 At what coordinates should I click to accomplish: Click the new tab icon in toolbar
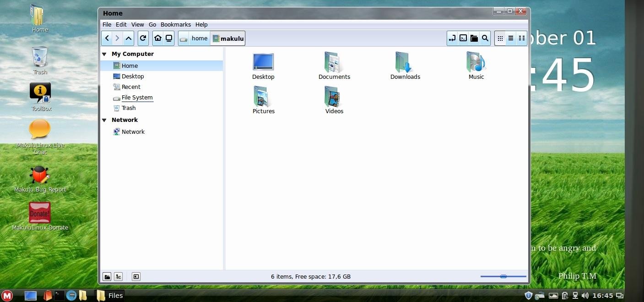452,38
